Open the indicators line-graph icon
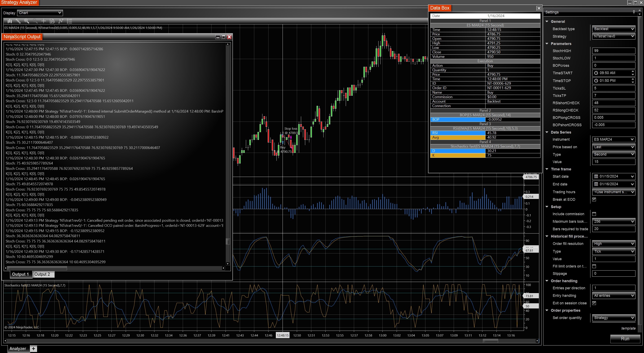This screenshot has height=353, width=644. coord(61,21)
